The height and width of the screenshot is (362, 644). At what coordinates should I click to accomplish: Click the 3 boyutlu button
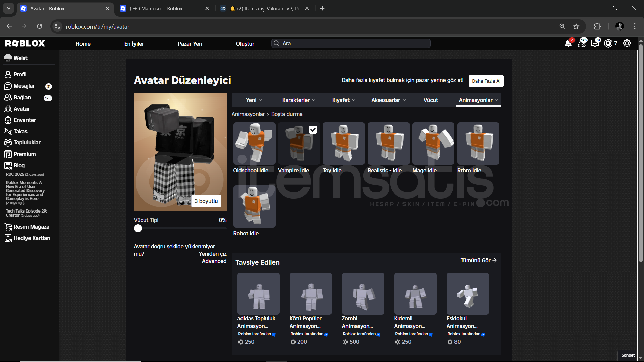[x=206, y=201]
